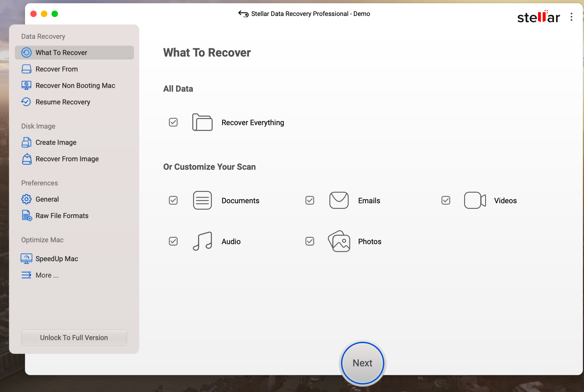Click the back arrow in title bar
The image size is (584, 392).
pyautogui.click(x=243, y=14)
